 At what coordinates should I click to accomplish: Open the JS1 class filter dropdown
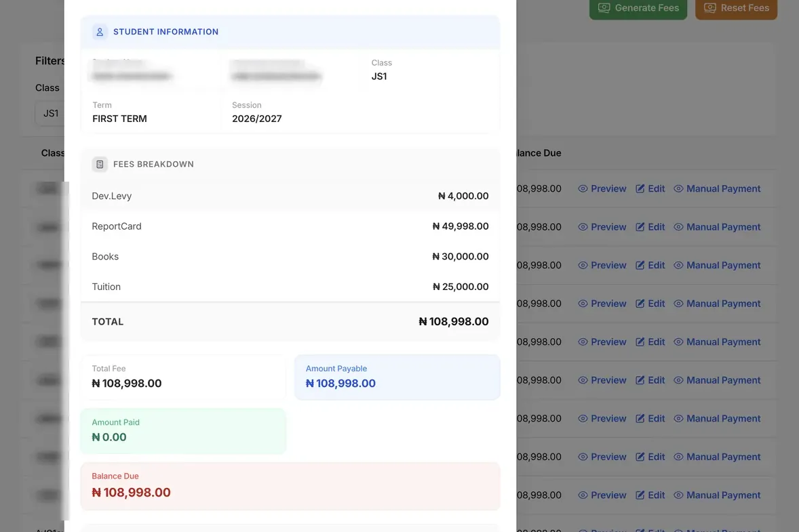[x=50, y=113]
